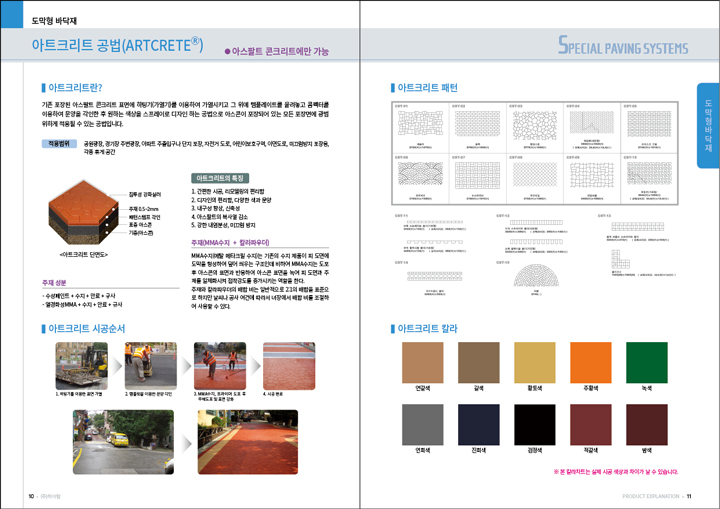Click the 연회색 light gray swatch
The image size is (720, 509).
(x=422, y=424)
